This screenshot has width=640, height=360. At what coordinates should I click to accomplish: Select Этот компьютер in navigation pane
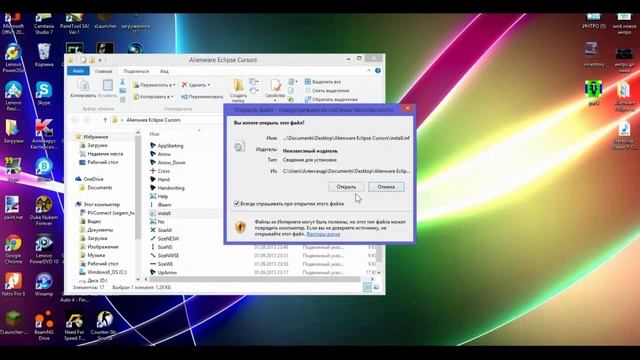coord(102,204)
